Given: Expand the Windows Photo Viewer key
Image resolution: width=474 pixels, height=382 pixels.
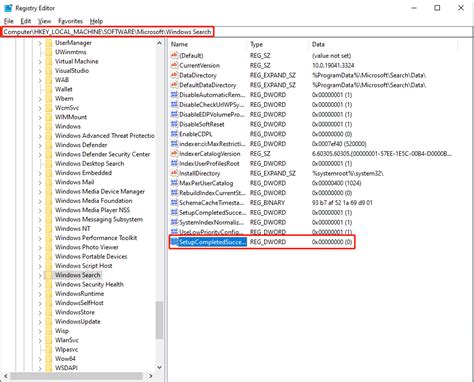Looking at the screenshot, I should tap(40, 247).
